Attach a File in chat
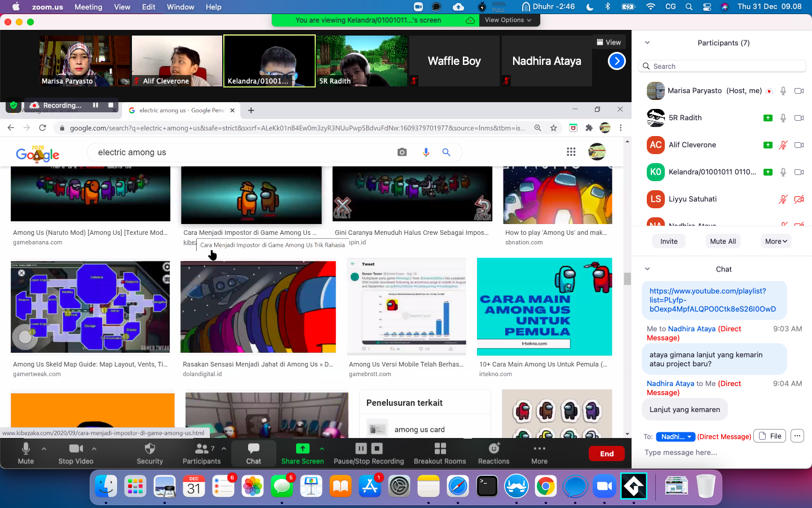The width and height of the screenshot is (812, 508). click(770, 436)
